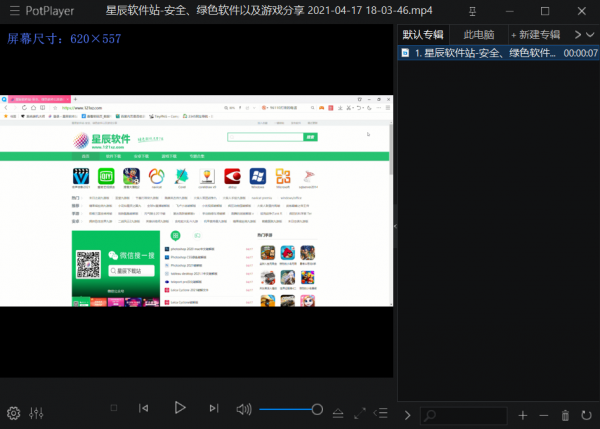Click the video title in the title bar
Image resolution: width=600 pixels, height=429 pixels.
[269, 11]
